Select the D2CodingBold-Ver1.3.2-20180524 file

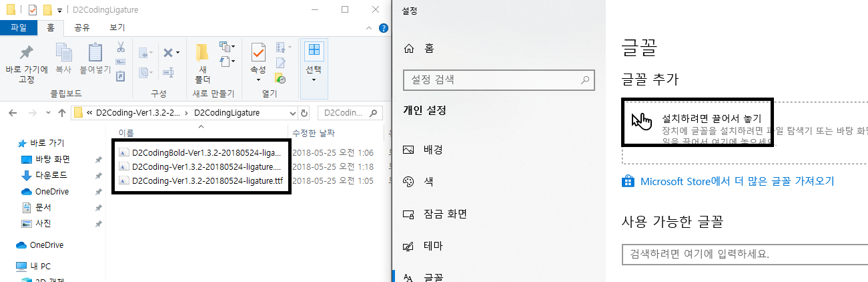click(x=200, y=152)
